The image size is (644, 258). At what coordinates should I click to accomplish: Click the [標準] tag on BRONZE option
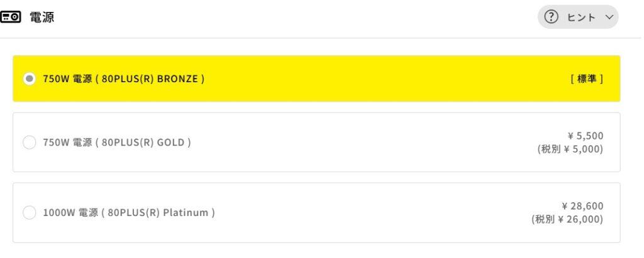click(x=587, y=79)
